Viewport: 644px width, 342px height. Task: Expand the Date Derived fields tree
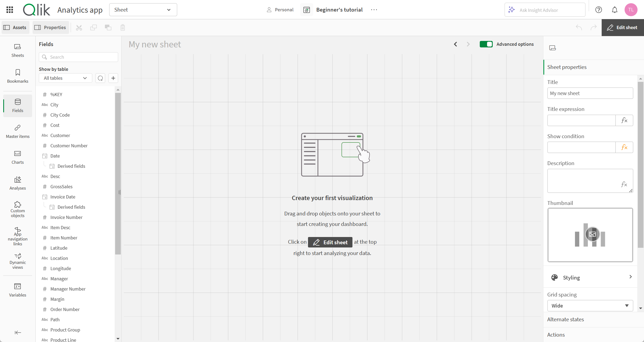coord(71,166)
